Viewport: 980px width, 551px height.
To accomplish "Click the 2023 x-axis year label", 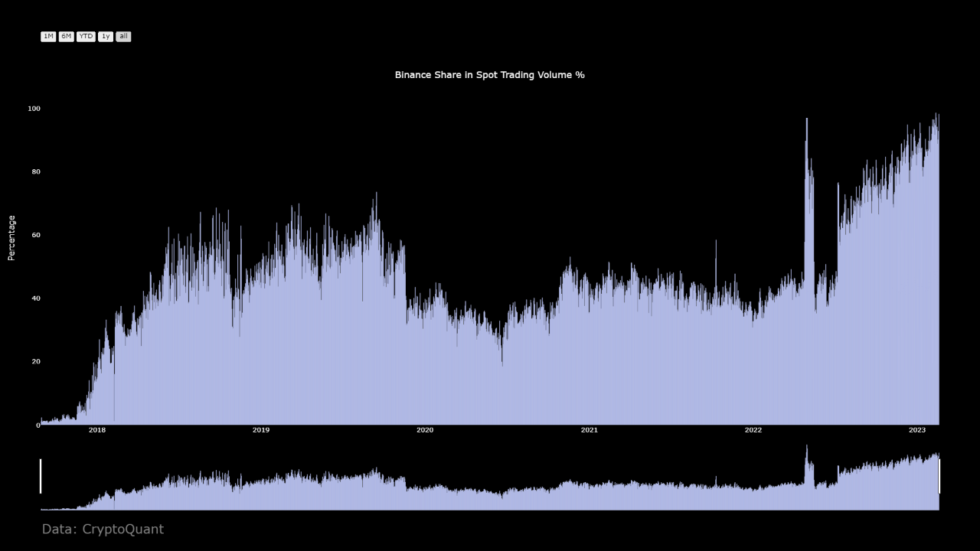I will (917, 430).
